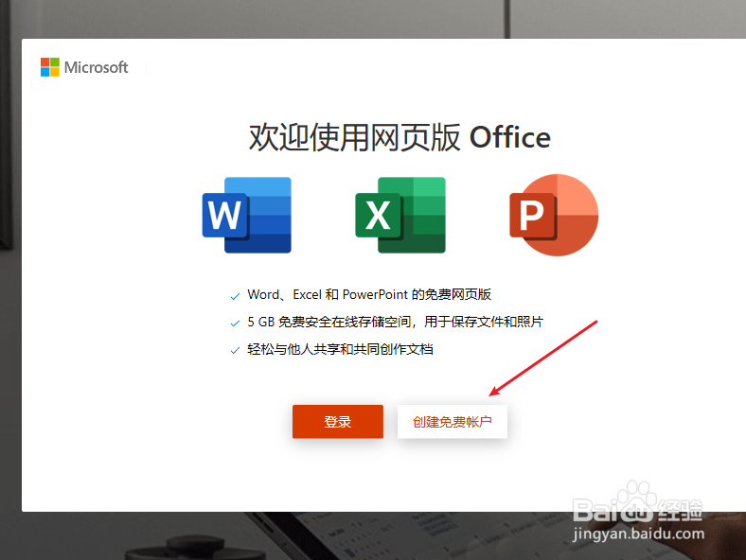Click the 创建免费帐户 button

click(x=453, y=422)
